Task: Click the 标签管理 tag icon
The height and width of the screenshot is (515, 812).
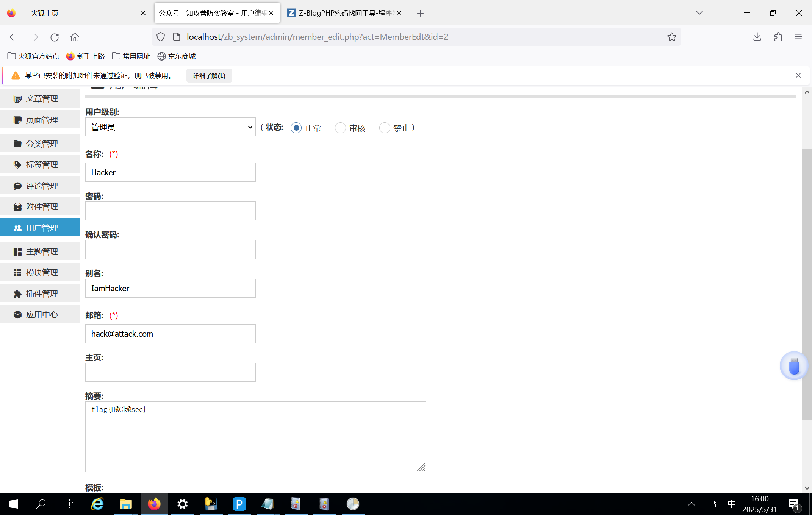Action: 17,165
